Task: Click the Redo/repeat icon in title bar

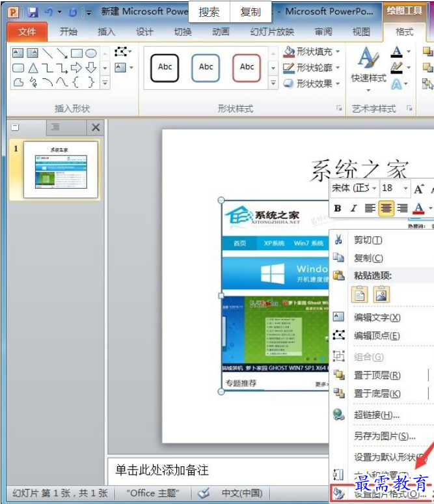Action: click(x=73, y=12)
